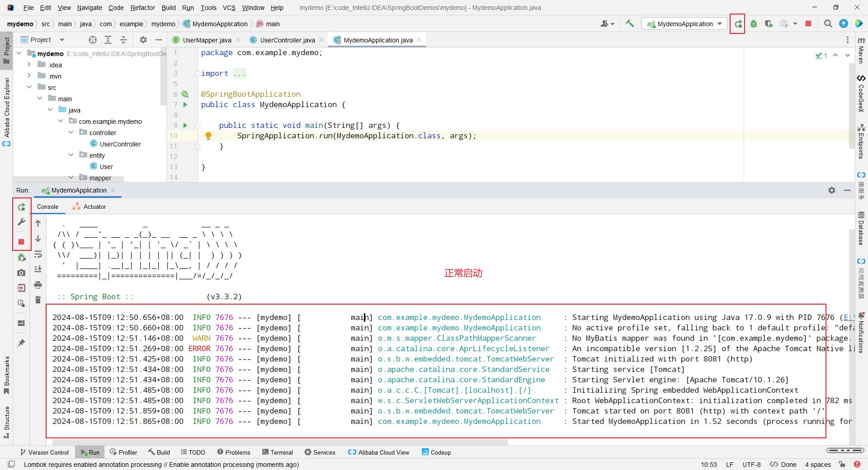The height and width of the screenshot is (470, 868).
Task: Open the user account dropdown in toolbar
Action: (607, 24)
